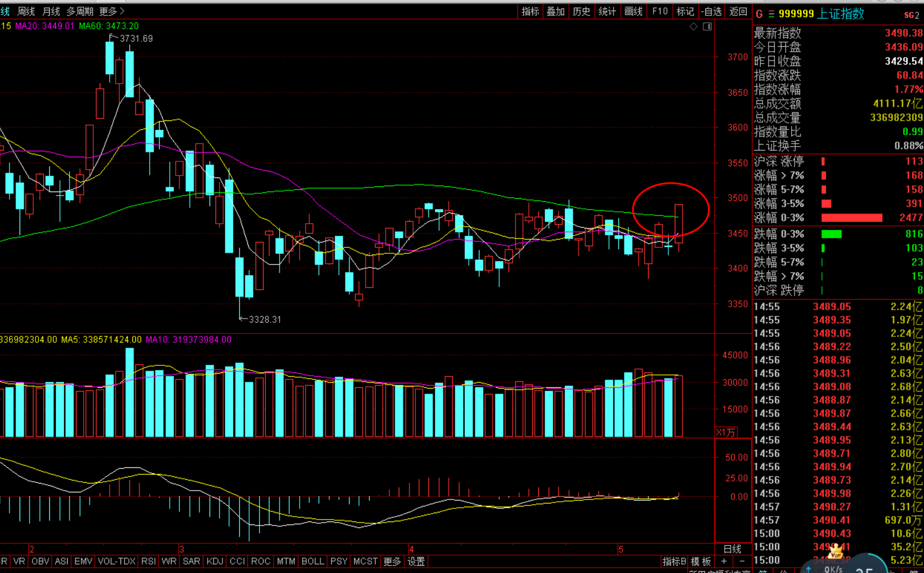Image resolution: width=924 pixels, height=573 pixels.
Task: Click the 日线 daily period label
Action: click(732, 549)
